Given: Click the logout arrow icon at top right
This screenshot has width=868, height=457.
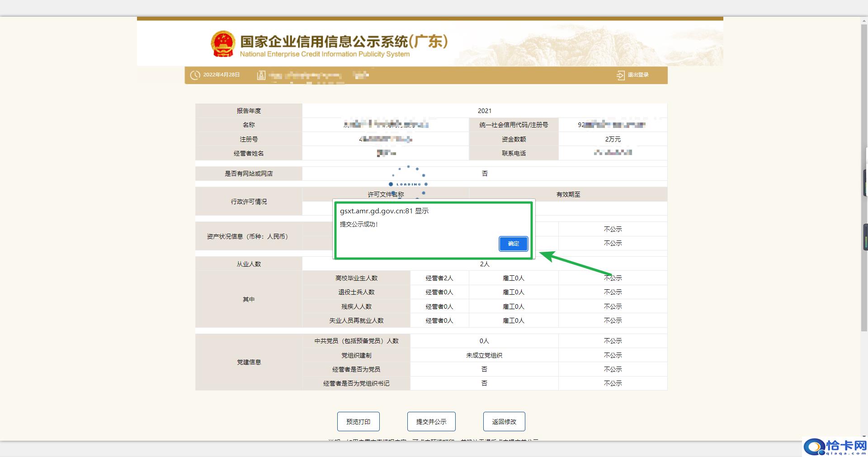Looking at the screenshot, I should click(x=620, y=75).
